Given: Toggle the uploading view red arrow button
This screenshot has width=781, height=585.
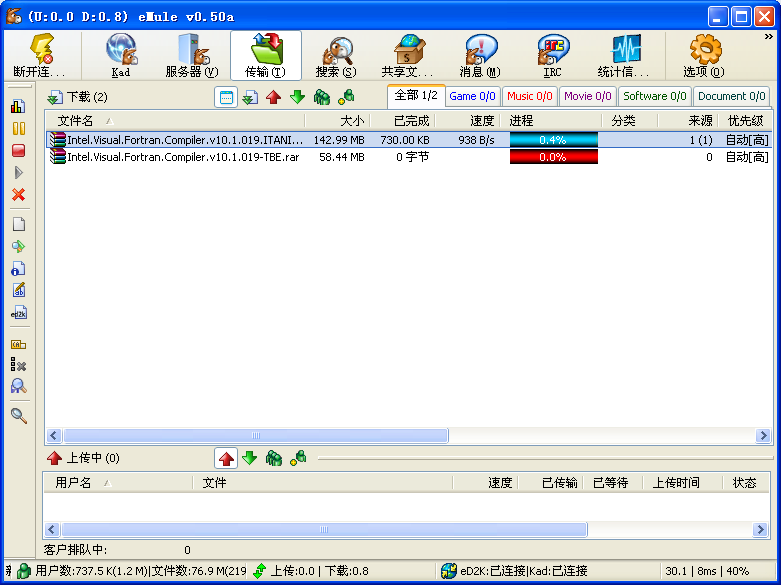Looking at the screenshot, I should pos(226,458).
